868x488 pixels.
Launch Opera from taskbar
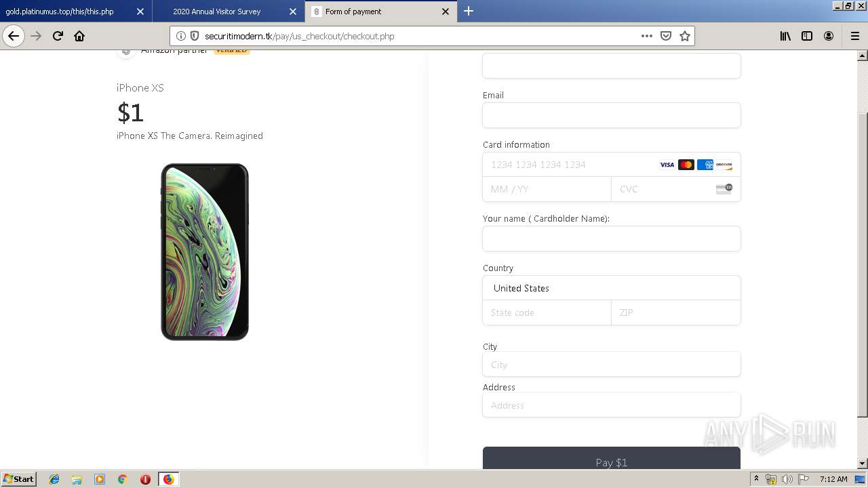click(x=145, y=479)
